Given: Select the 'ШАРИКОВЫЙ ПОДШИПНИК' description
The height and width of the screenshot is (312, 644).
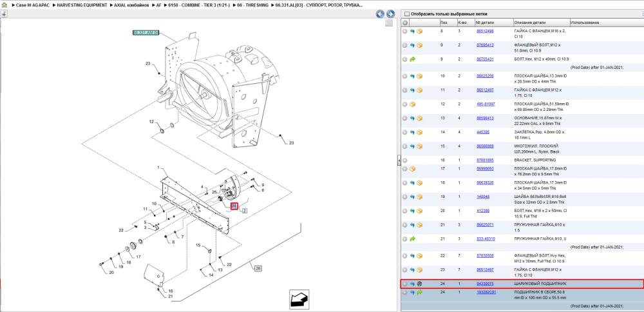Looking at the screenshot, I should click(540, 284).
